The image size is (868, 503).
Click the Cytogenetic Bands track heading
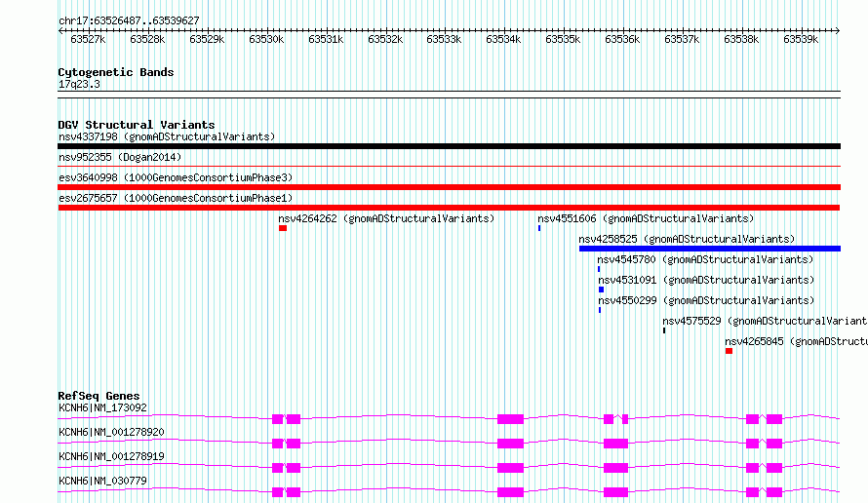coord(115,72)
